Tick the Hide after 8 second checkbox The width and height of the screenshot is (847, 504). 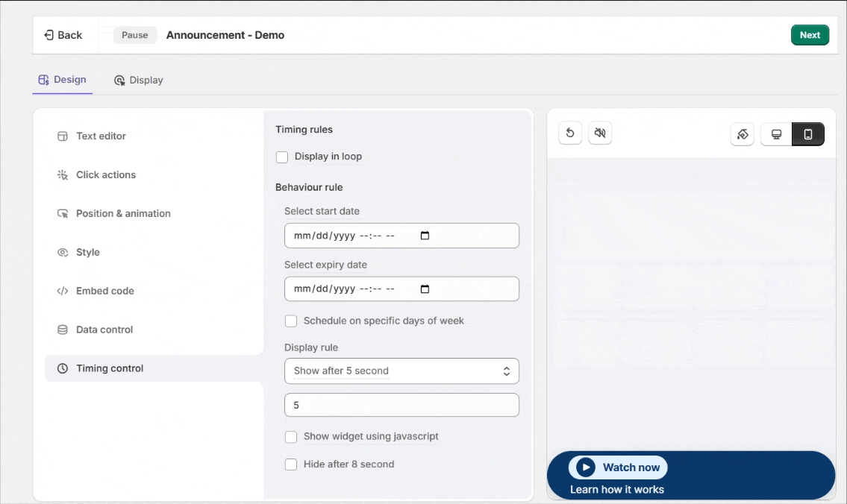(x=290, y=464)
